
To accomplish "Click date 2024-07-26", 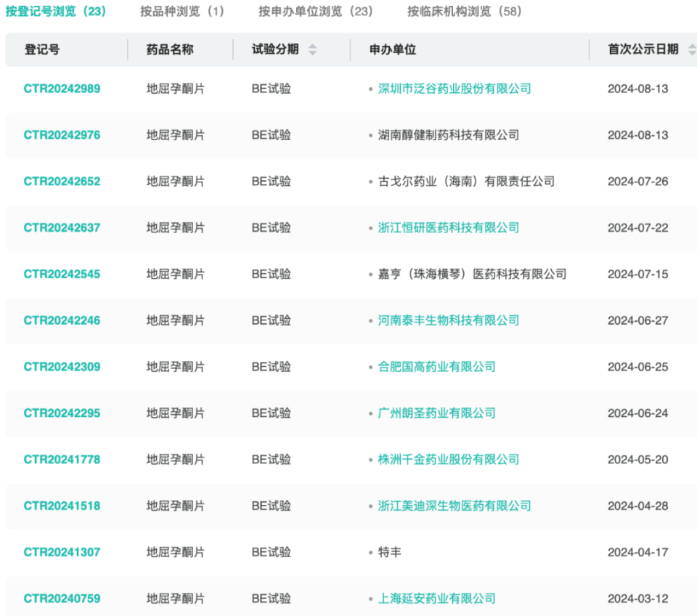I will [x=638, y=181].
